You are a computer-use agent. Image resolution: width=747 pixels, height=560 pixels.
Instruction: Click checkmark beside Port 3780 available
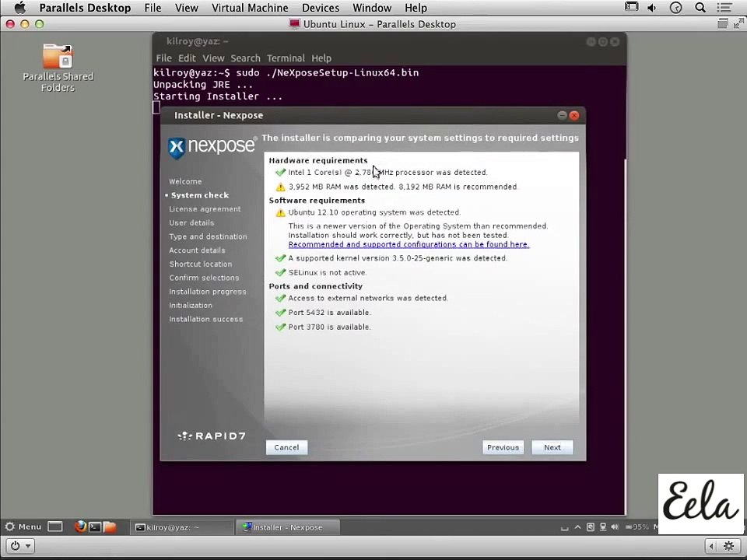pyautogui.click(x=280, y=327)
